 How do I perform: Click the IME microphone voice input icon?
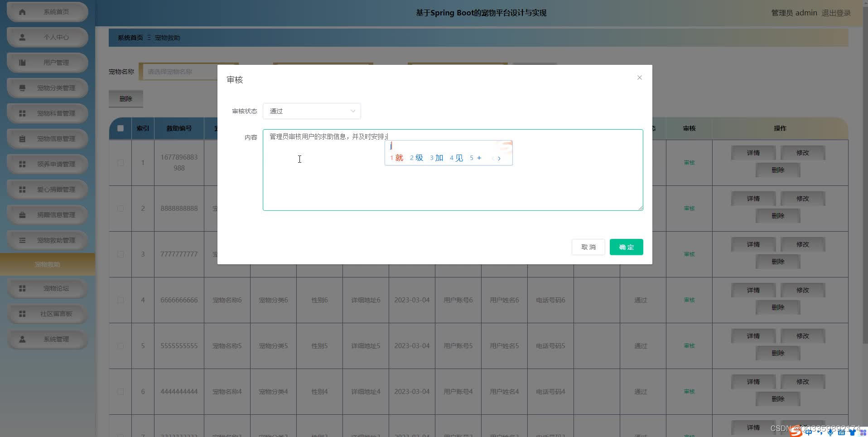830,432
